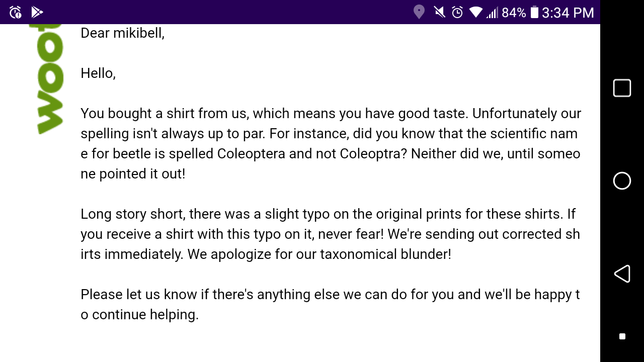Tap the alarm alert notification icon
This screenshot has width=644, height=362.
click(16, 12)
